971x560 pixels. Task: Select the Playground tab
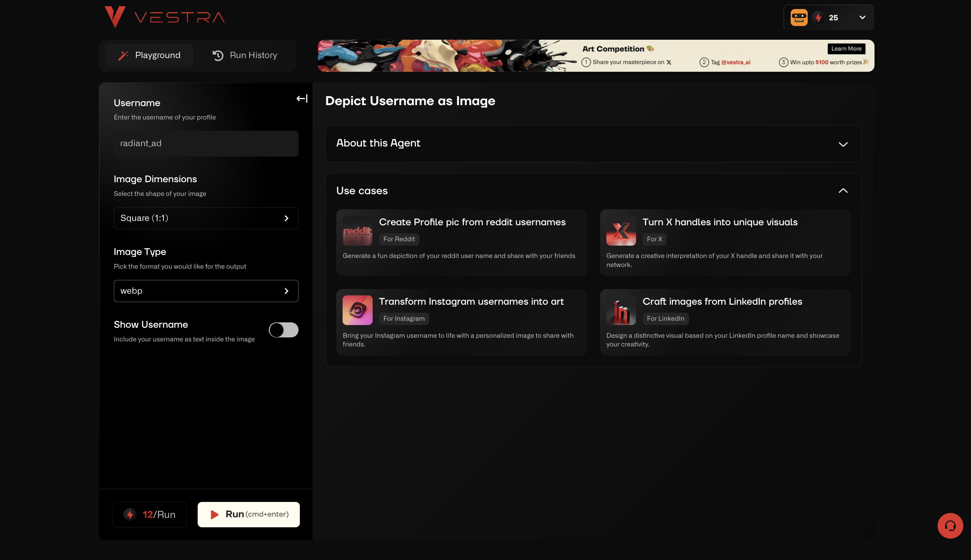pos(149,55)
